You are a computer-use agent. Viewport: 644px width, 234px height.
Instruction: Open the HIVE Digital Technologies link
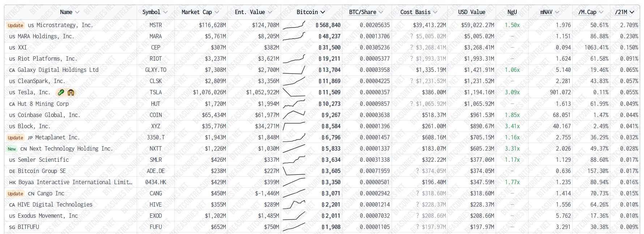[55, 204]
